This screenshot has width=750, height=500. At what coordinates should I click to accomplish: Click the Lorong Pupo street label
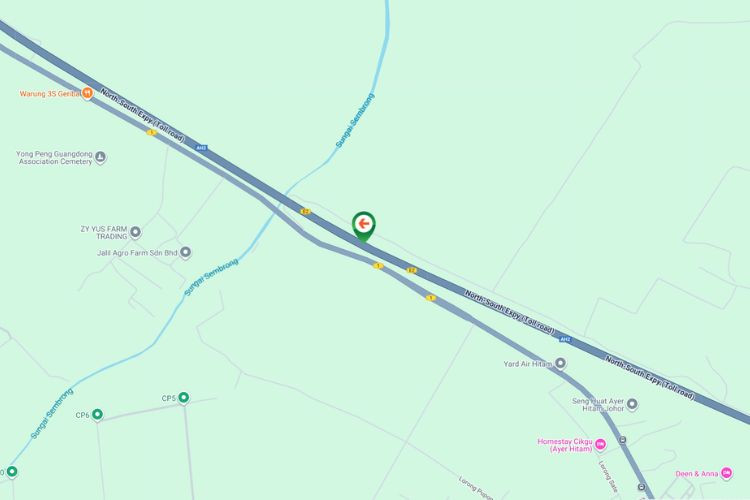(475, 488)
